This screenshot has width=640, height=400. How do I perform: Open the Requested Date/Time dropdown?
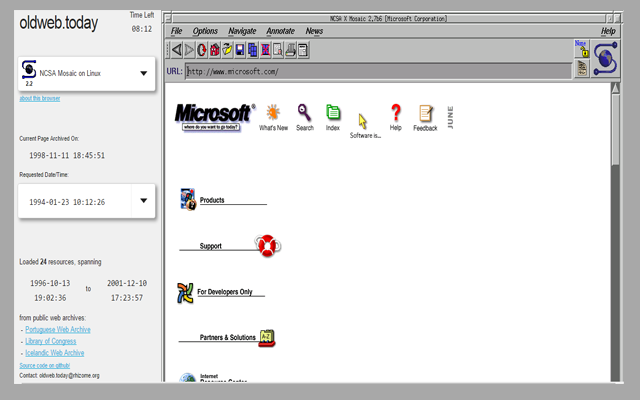pos(143,201)
